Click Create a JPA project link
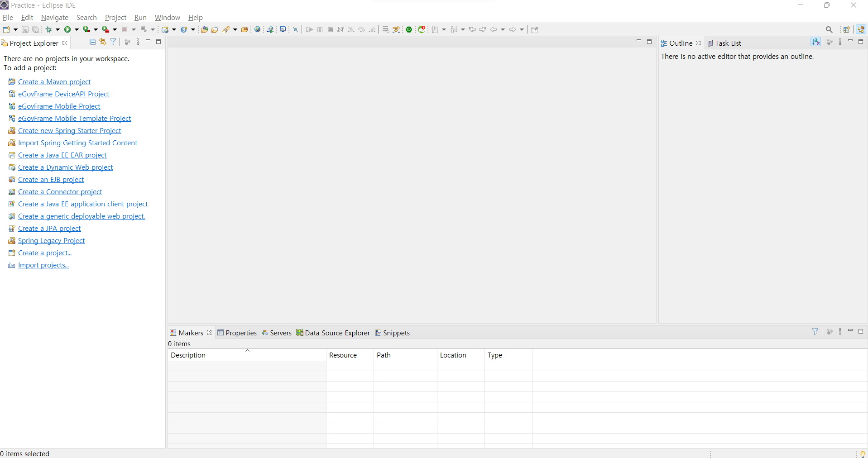The image size is (868, 458). point(49,228)
